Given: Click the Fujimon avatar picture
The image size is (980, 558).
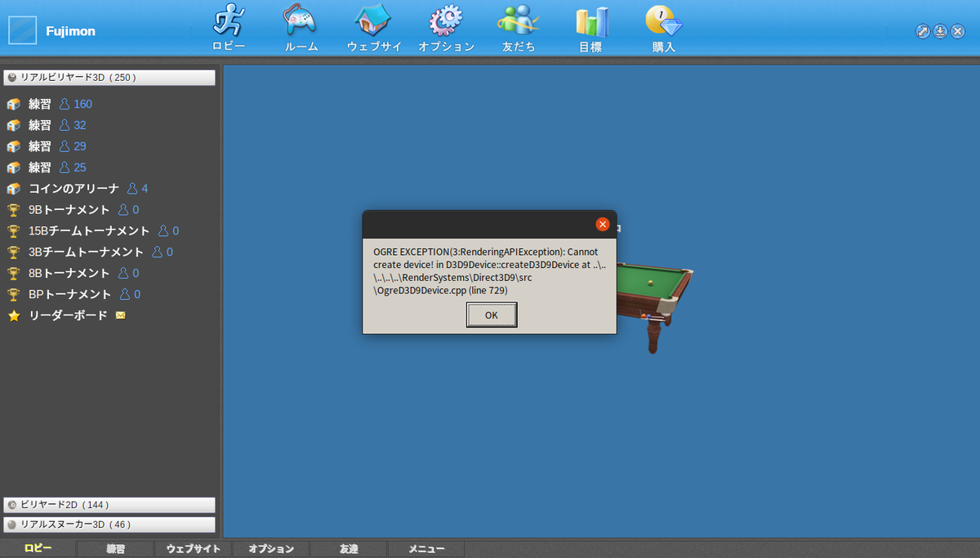Looking at the screenshot, I should pos(22,30).
